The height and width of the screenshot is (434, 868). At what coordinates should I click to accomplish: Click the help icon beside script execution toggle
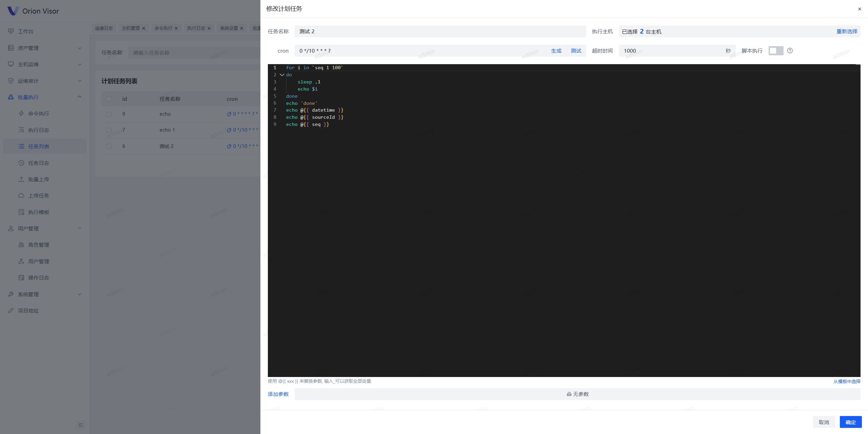click(x=790, y=51)
